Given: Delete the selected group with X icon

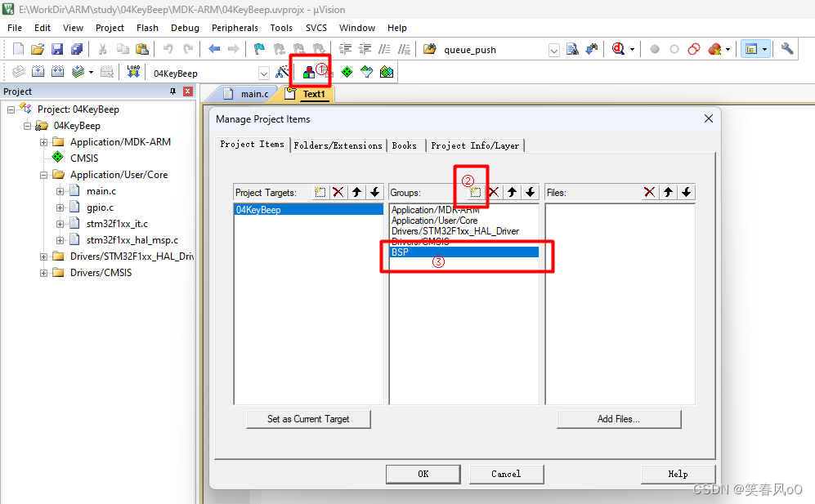Looking at the screenshot, I should pos(494,192).
